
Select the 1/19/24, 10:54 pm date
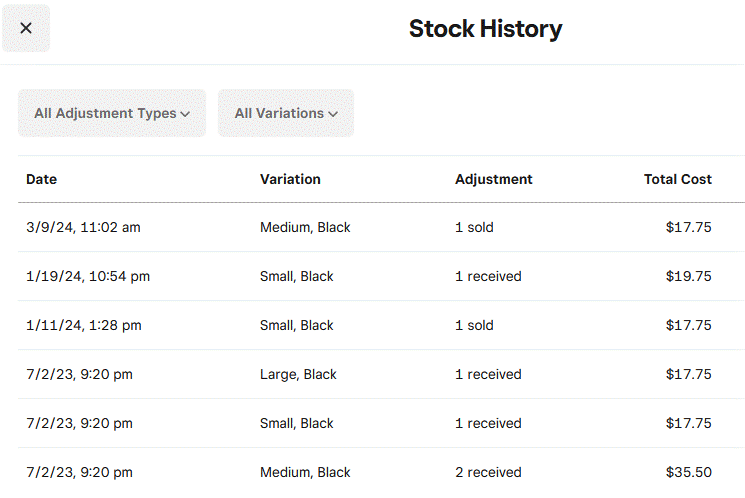click(x=88, y=276)
